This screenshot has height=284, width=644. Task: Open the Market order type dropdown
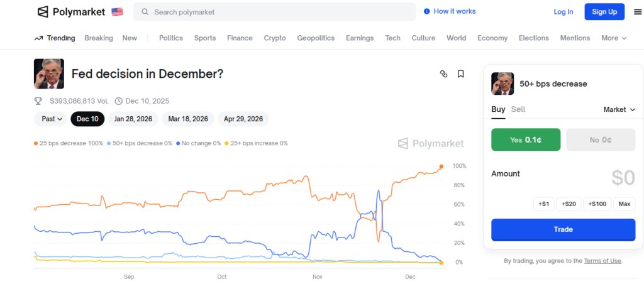[x=619, y=109]
